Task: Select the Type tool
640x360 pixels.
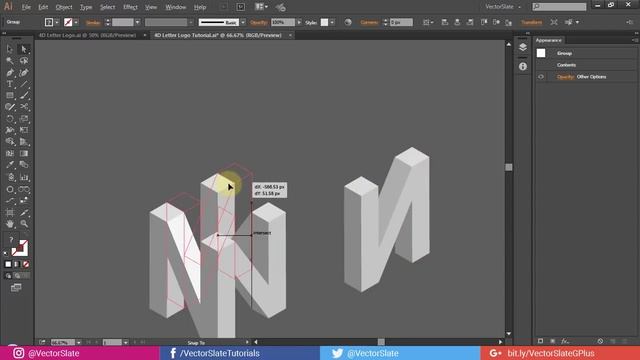Action: click(x=10, y=84)
